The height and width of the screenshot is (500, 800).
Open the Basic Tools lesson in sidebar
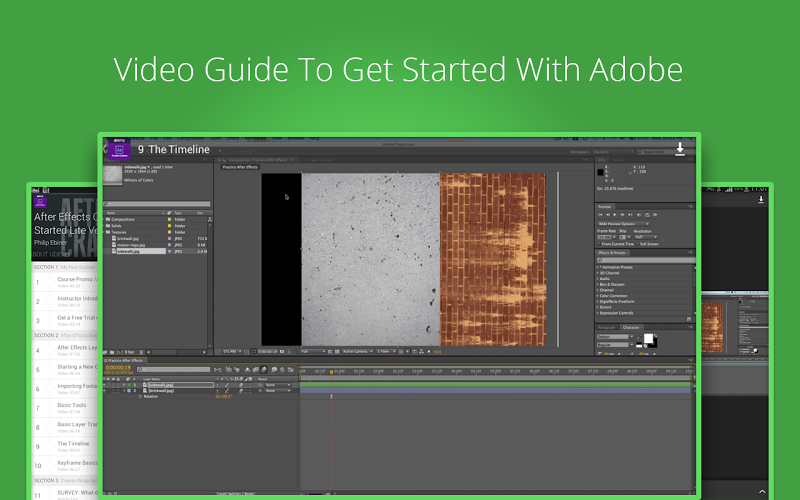point(72,405)
